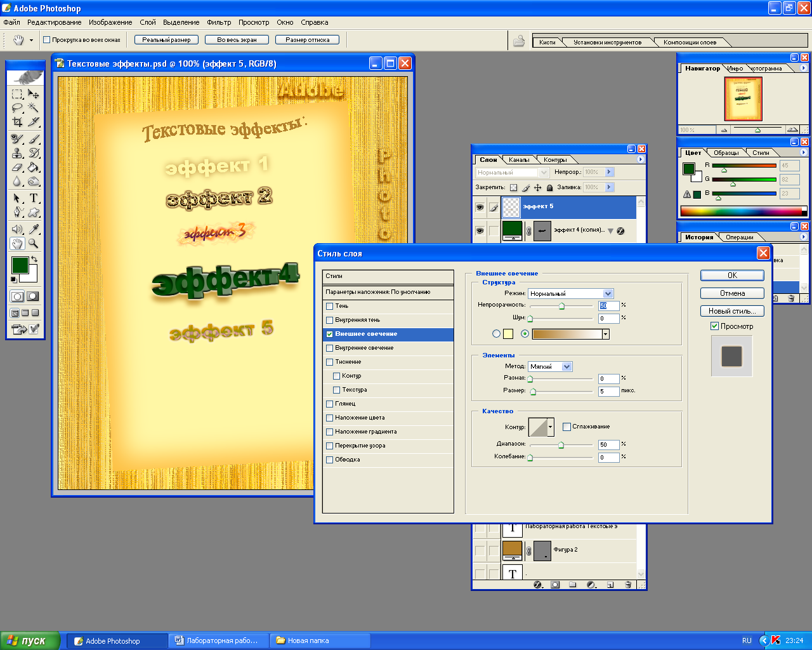
Task: Select the Crop tool
Action: click(17, 122)
